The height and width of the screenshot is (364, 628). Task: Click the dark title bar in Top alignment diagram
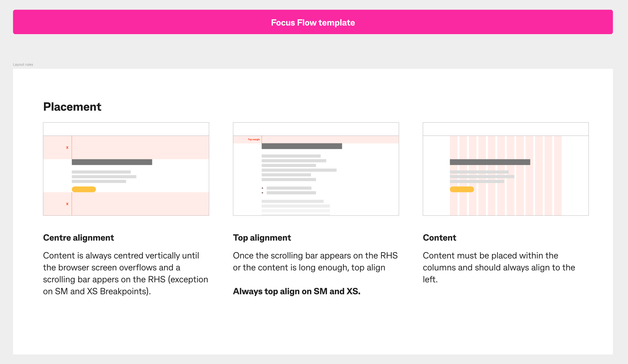(x=302, y=146)
